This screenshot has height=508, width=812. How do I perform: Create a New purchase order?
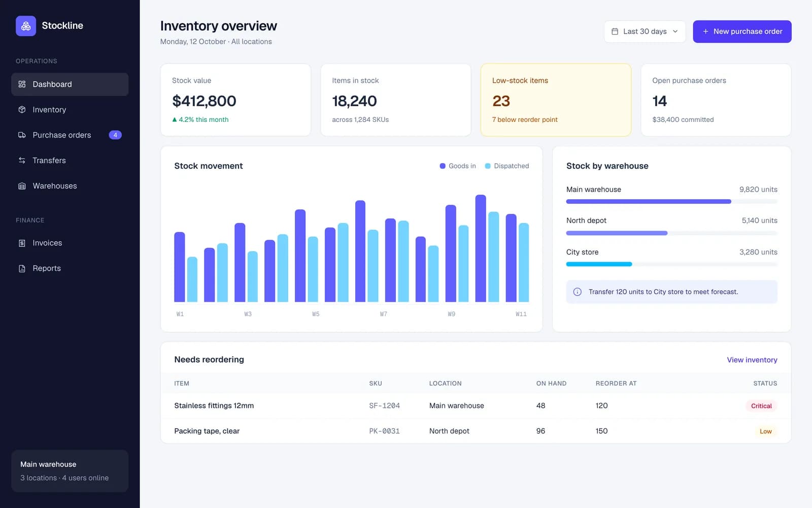click(x=742, y=31)
